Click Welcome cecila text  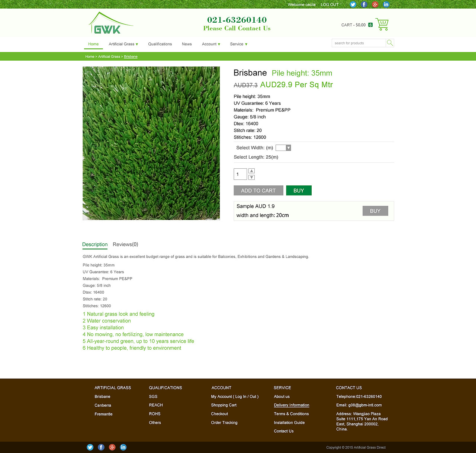[x=302, y=4]
